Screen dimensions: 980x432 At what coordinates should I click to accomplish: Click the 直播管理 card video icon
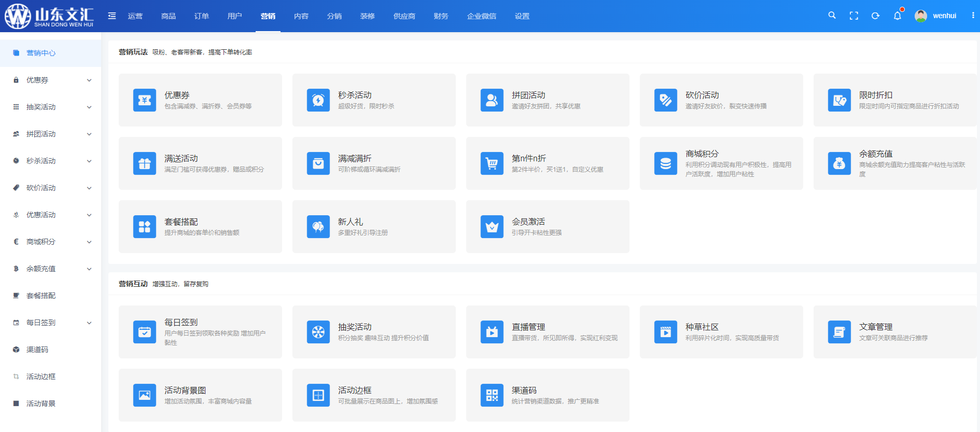point(492,332)
